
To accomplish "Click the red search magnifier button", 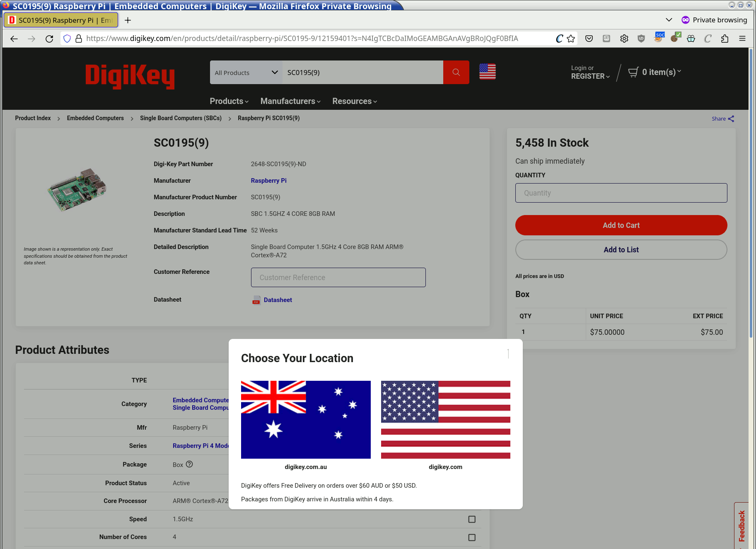I will [456, 72].
